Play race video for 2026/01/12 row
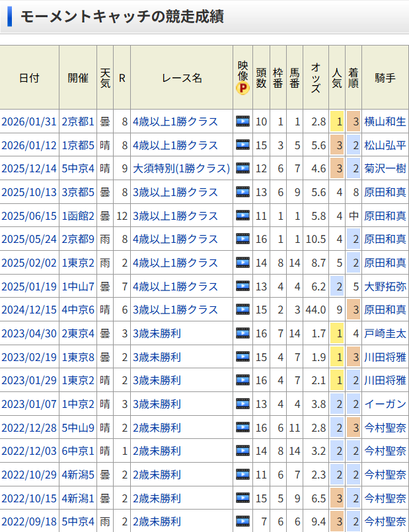This screenshot has height=532, width=409. pyautogui.click(x=242, y=145)
